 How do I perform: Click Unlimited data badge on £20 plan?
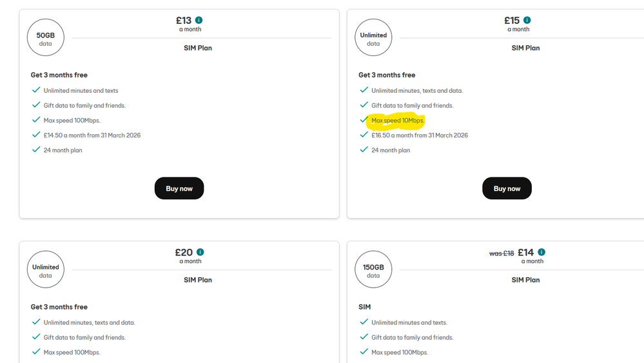click(46, 270)
